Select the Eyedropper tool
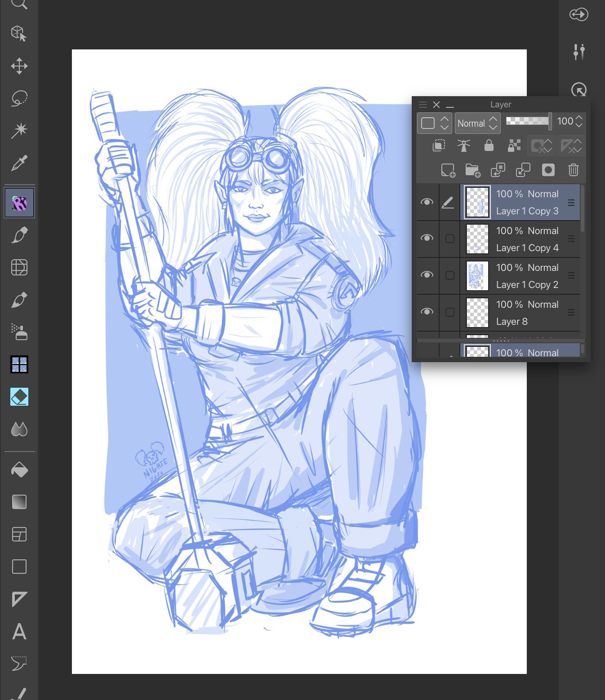 tap(19, 164)
